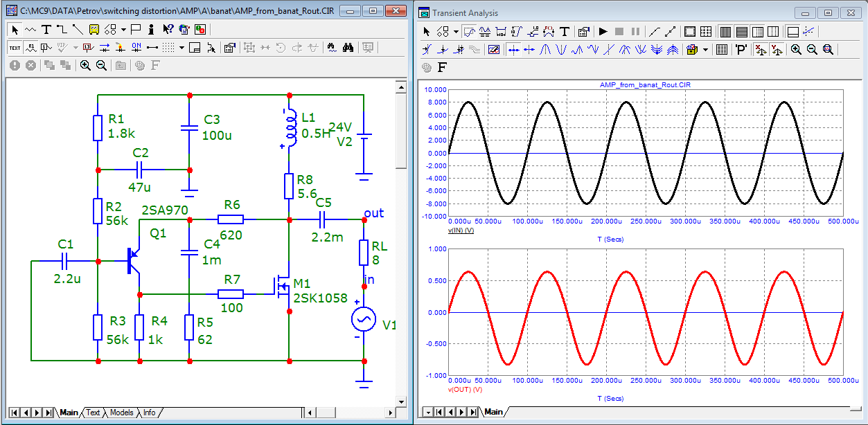Screen dimensions: 868x425
Task: Click the Run play button in Transient Analysis
Action: pos(603,32)
